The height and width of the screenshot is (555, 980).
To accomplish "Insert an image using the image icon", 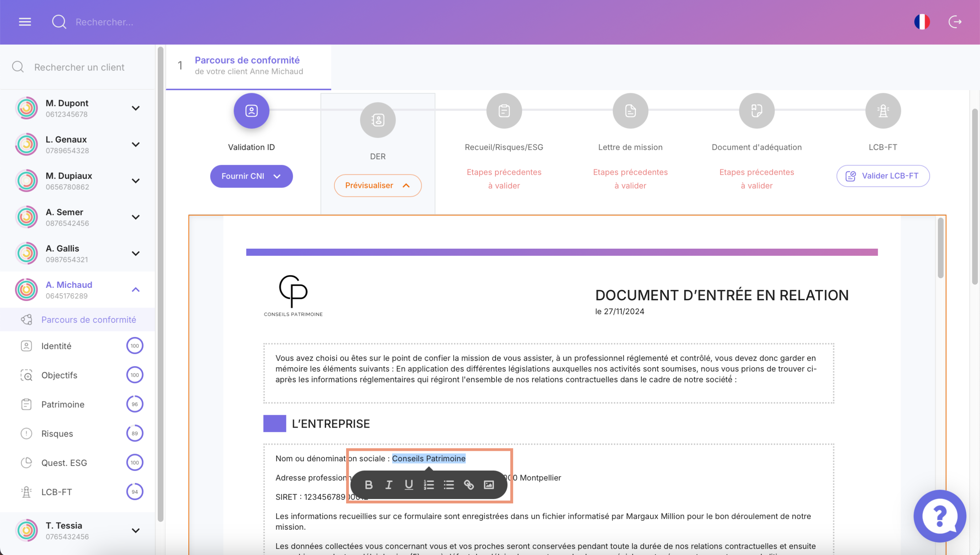I will coord(489,485).
